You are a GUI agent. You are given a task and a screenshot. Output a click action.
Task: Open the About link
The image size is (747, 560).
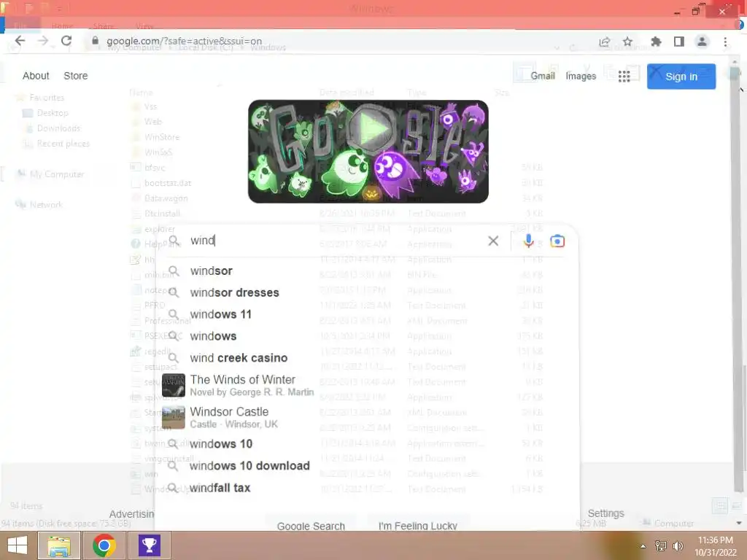pos(36,76)
